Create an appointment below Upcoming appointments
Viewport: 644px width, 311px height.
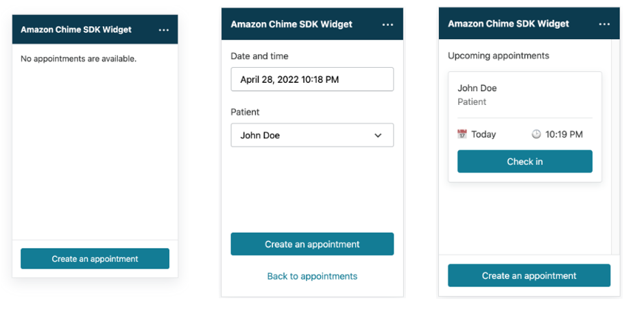(x=529, y=275)
